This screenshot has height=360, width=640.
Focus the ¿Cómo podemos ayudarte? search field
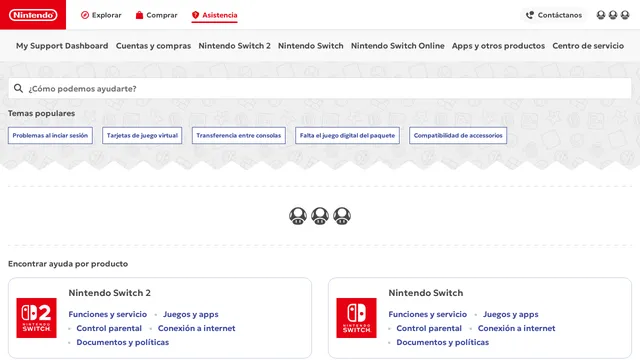(320, 88)
